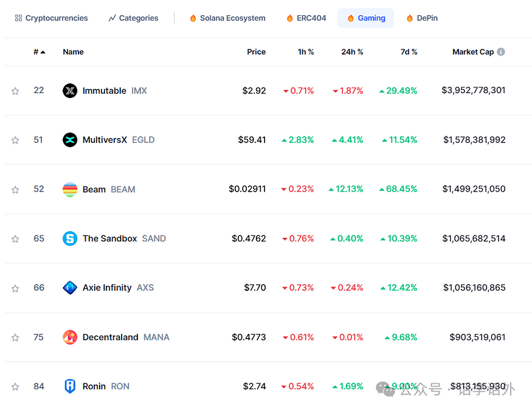Click the chart icon beside Categories
The image size is (532, 410).
tap(112, 18)
